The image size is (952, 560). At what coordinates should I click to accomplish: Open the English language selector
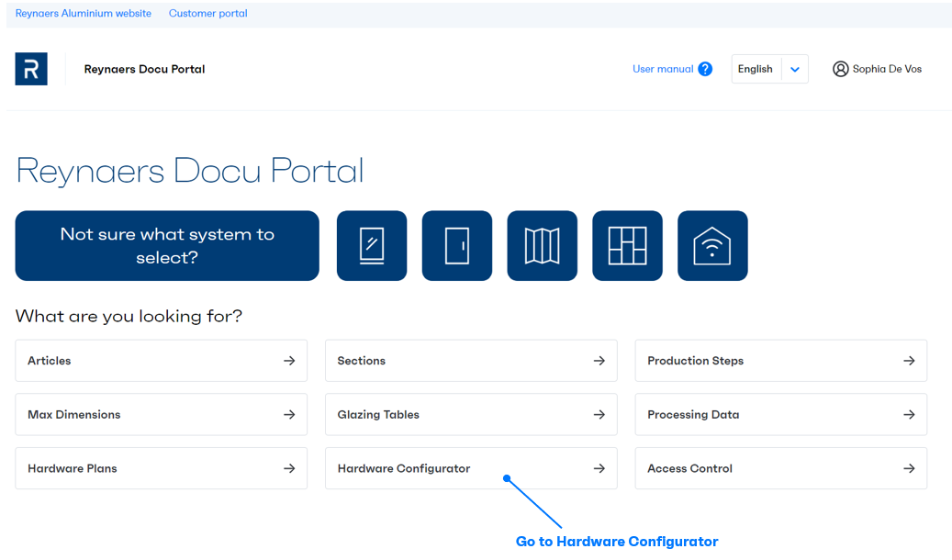[x=769, y=69]
